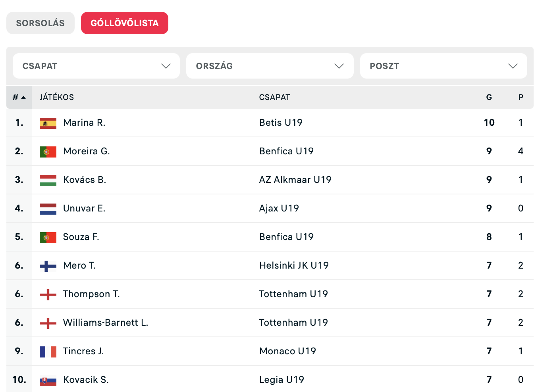Sort table by P column header
This screenshot has width=536, height=392.
(x=521, y=97)
